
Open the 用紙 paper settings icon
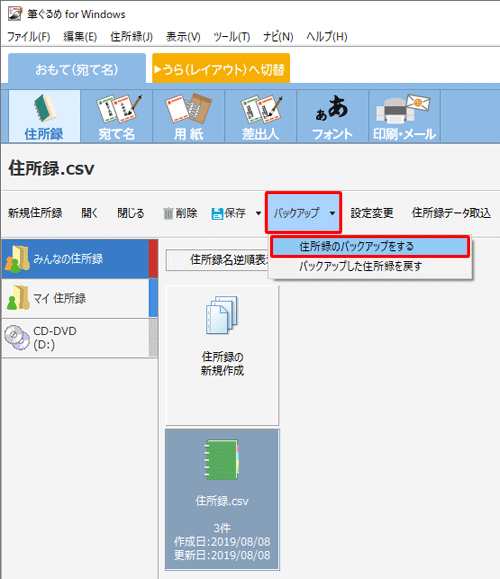[189, 116]
